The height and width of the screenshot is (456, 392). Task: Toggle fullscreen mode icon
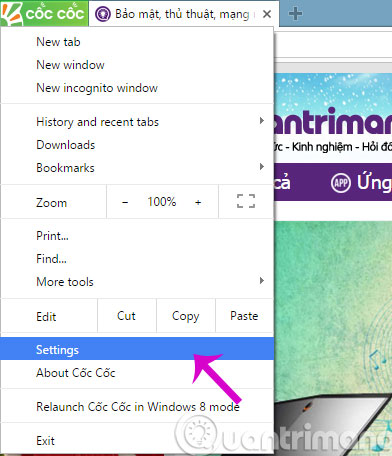point(246,202)
